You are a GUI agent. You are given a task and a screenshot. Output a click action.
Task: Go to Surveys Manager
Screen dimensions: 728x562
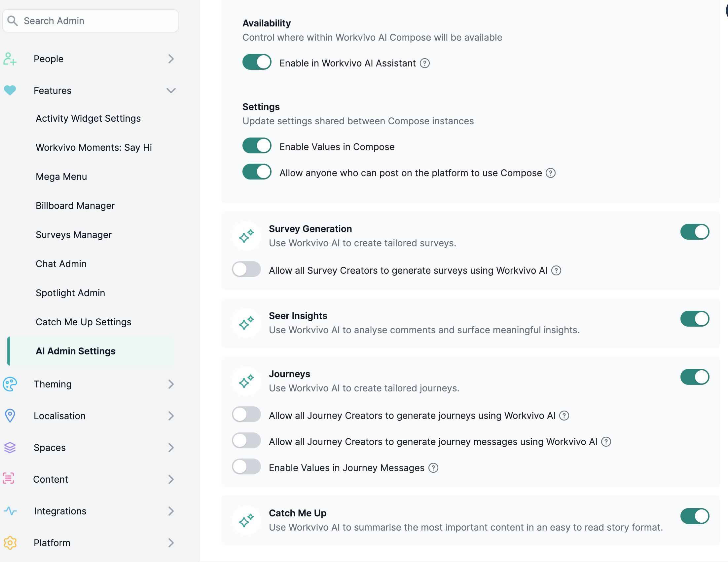74,235
